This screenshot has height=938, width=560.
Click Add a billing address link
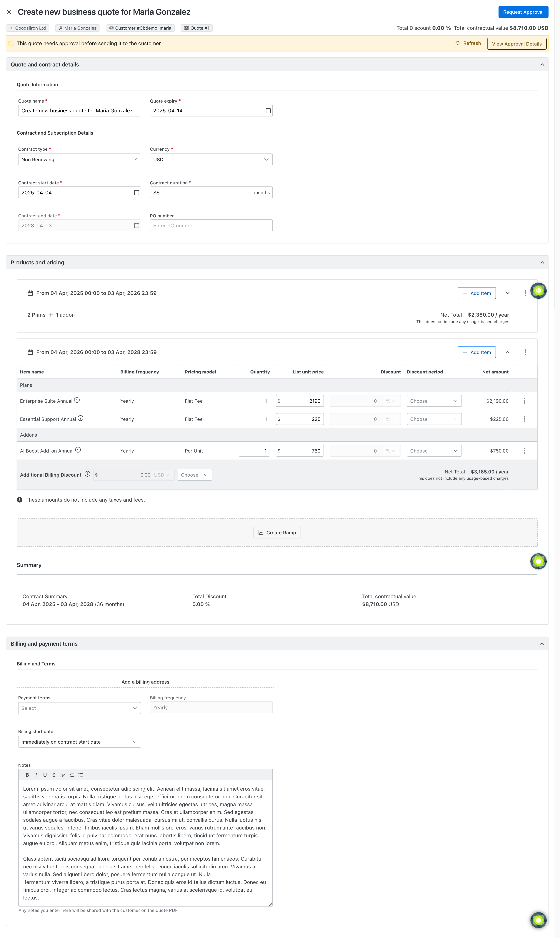[145, 682]
